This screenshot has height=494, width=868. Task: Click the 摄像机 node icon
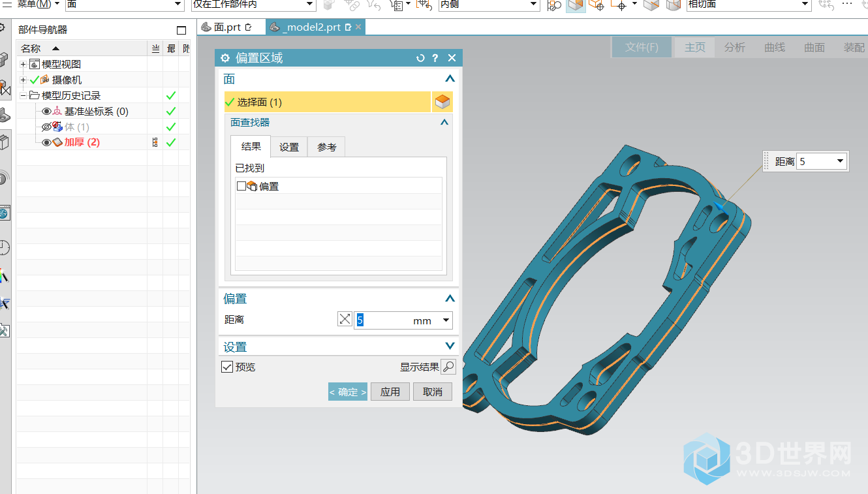point(45,80)
